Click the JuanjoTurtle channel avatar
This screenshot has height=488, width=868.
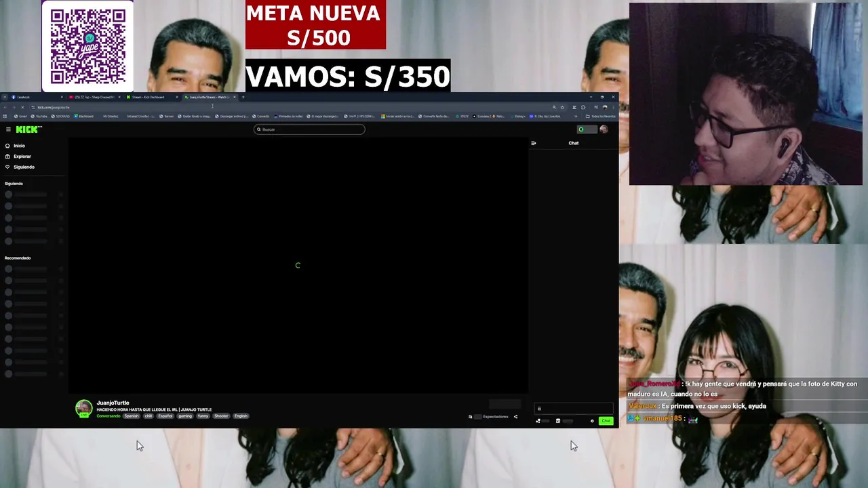pyautogui.click(x=83, y=407)
